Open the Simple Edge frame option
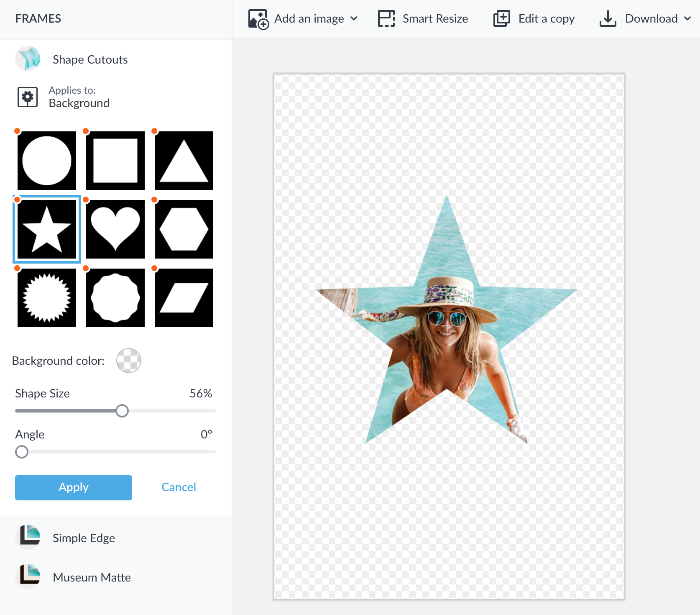Image resolution: width=700 pixels, height=615 pixels. 84,538
